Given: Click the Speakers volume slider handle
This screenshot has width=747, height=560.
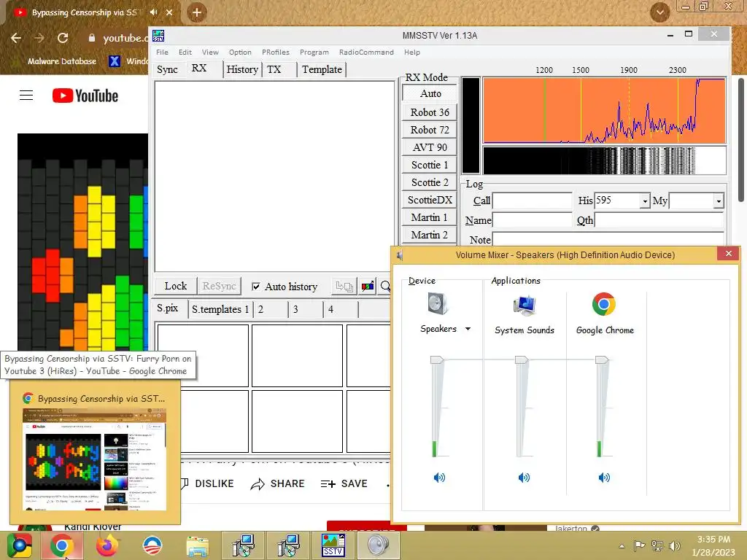Looking at the screenshot, I should click(437, 360).
